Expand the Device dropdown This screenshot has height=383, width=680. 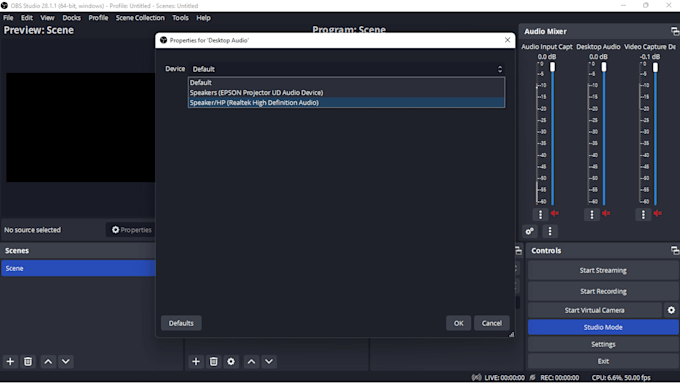pos(348,69)
